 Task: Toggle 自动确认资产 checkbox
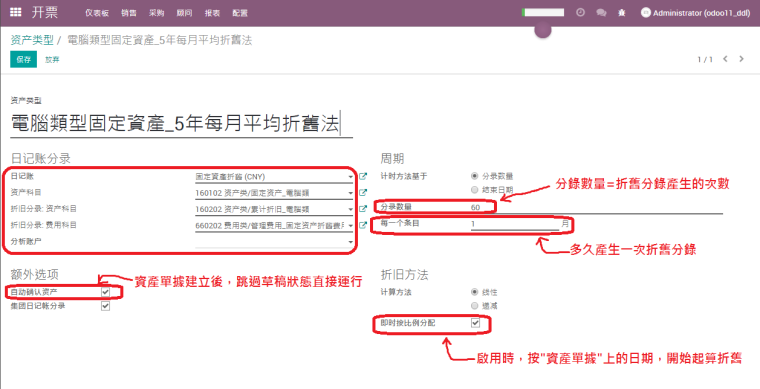(105, 292)
